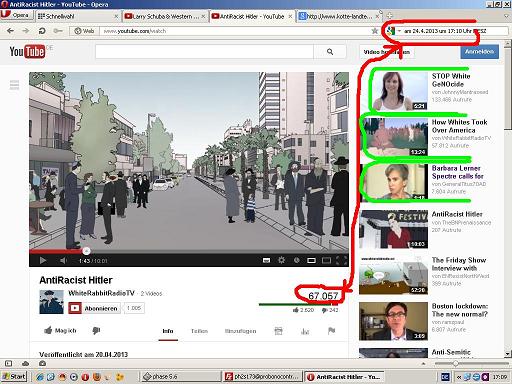Click the blue Anmelden button
Image resolution: width=512 pixels, height=384 pixels.
479,52
